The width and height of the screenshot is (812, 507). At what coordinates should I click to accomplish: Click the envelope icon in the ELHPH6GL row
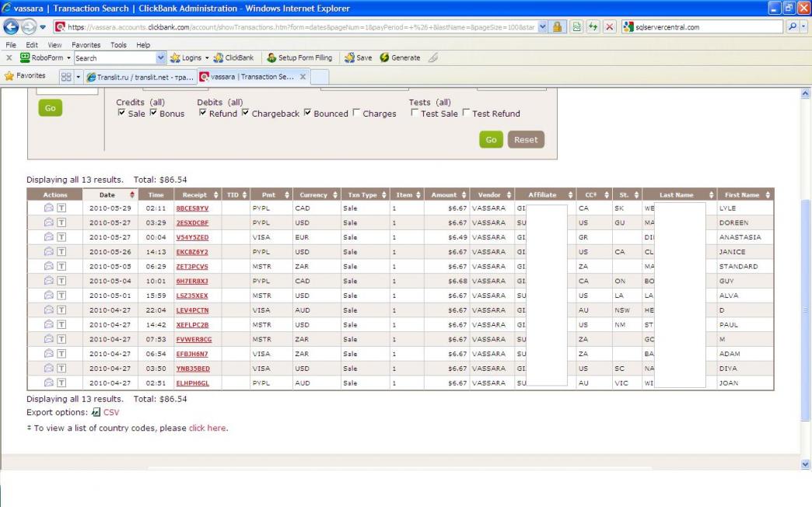(48, 383)
